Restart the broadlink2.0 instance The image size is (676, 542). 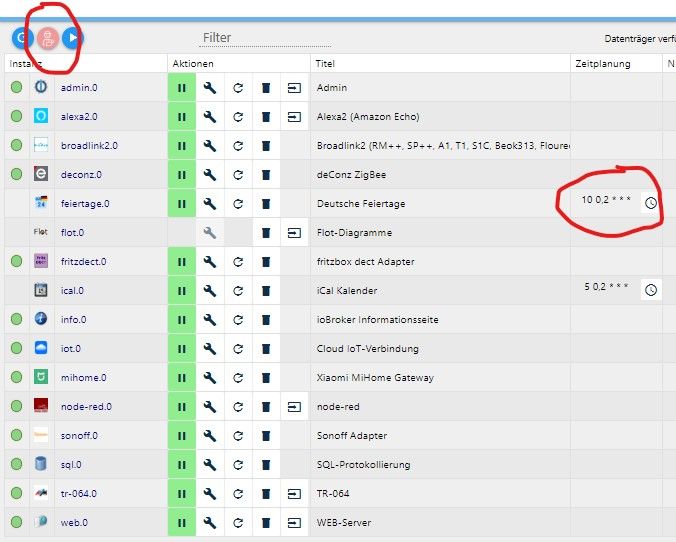(x=238, y=146)
